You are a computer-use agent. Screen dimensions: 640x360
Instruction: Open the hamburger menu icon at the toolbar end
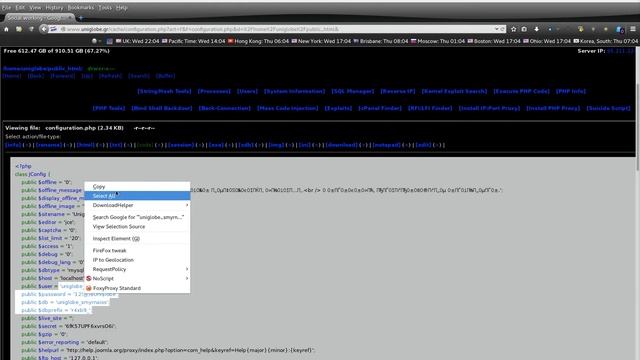pyautogui.click(x=633, y=29)
